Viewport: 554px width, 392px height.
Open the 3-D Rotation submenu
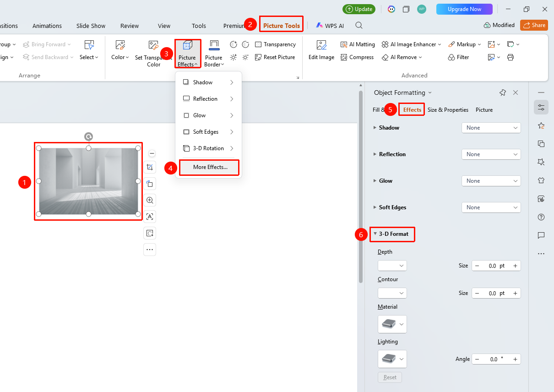coord(208,148)
